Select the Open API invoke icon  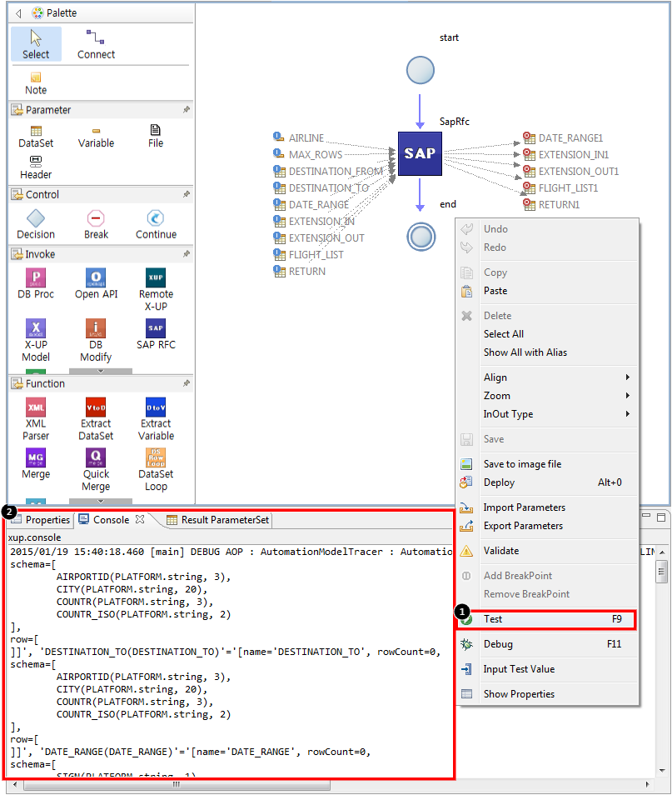pyautogui.click(x=96, y=283)
